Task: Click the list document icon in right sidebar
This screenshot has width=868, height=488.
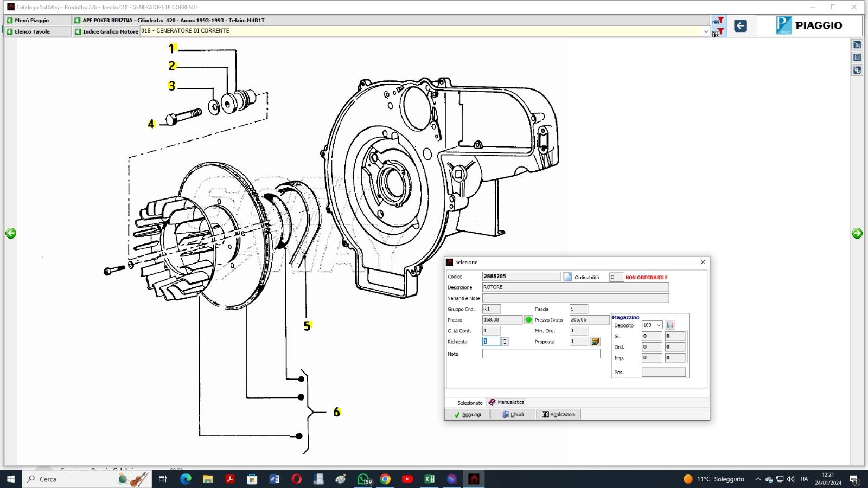Action: 857,57
